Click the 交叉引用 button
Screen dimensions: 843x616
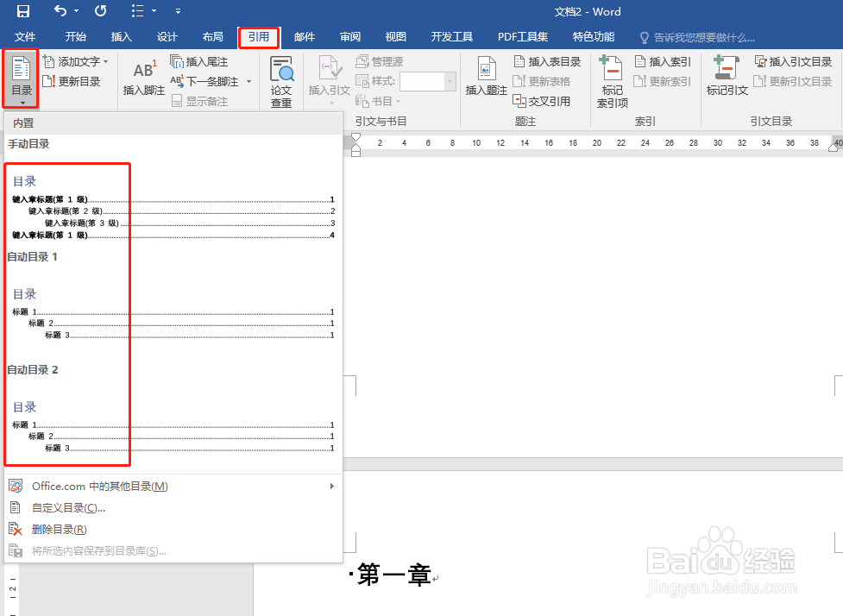541,101
